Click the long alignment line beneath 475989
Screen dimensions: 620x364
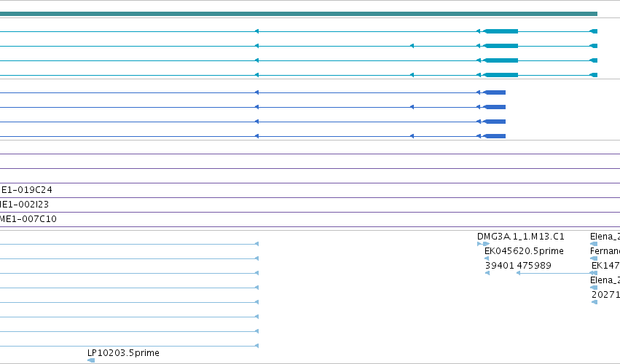pyautogui.click(x=557, y=273)
